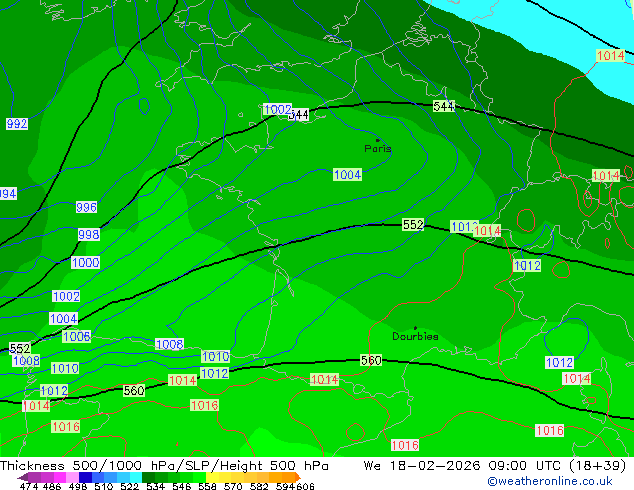This screenshot has height=490, width=634.
Task: Click the 1004 label above the 1006 label
Action: pos(63,319)
